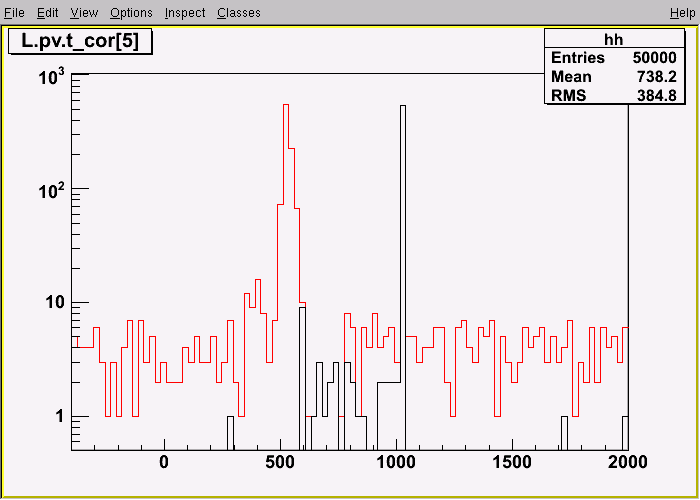Click the red histogram peak near 500
Image resolution: width=700 pixels, height=500 pixels.
click(x=286, y=107)
